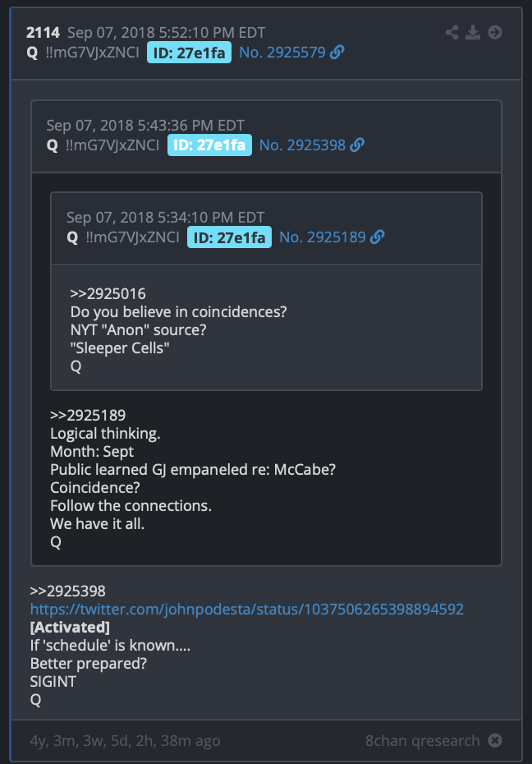Viewport: 532px width, 764px height.
Task: Open the johnpodesta Twitter status link
Action: tap(247, 609)
